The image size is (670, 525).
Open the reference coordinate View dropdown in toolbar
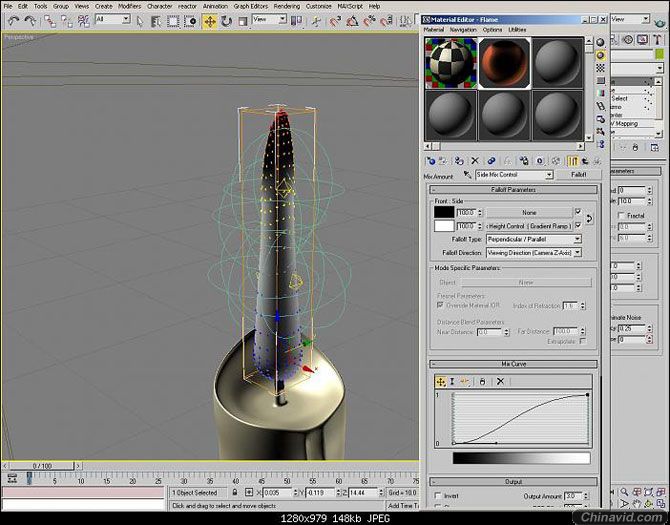pyautogui.click(x=269, y=20)
